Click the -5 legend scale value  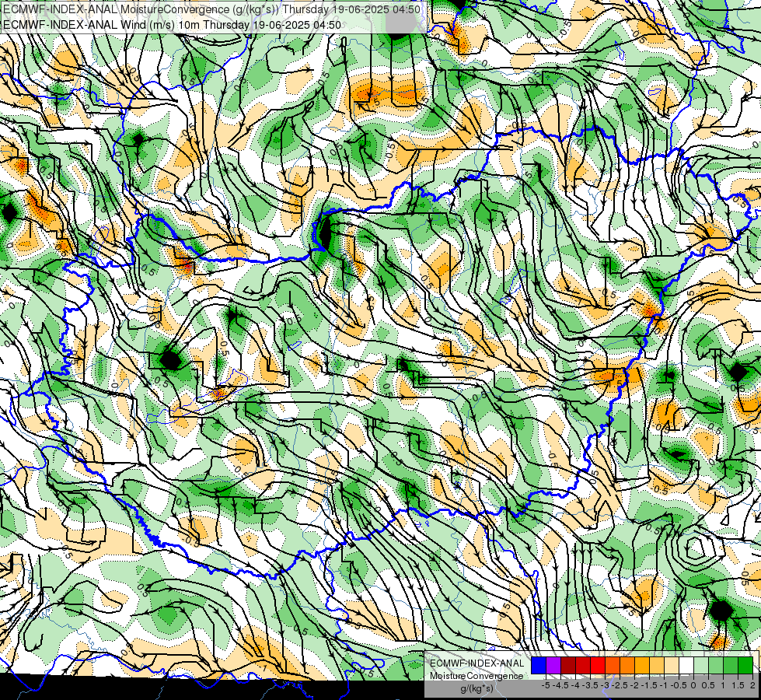[546, 685]
